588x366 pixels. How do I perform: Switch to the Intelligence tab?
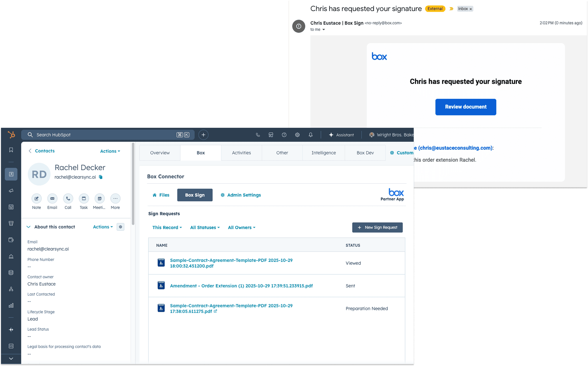point(323,153)
